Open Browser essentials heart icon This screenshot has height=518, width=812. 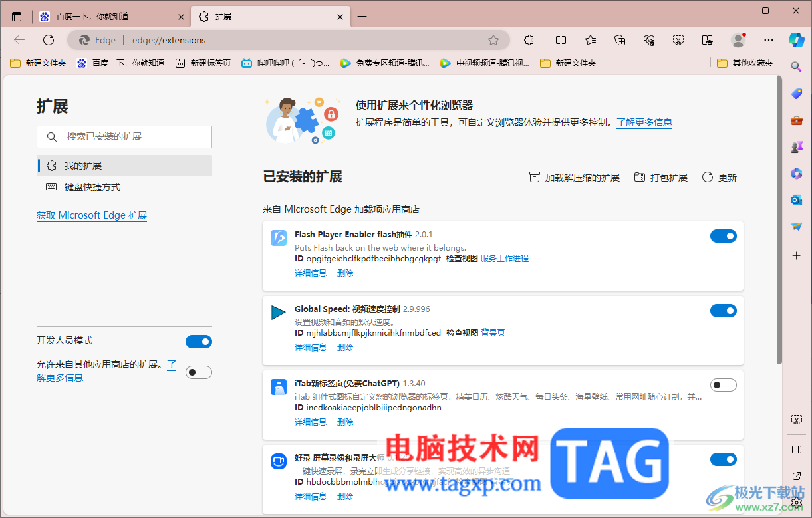click(x=649, y=40)
